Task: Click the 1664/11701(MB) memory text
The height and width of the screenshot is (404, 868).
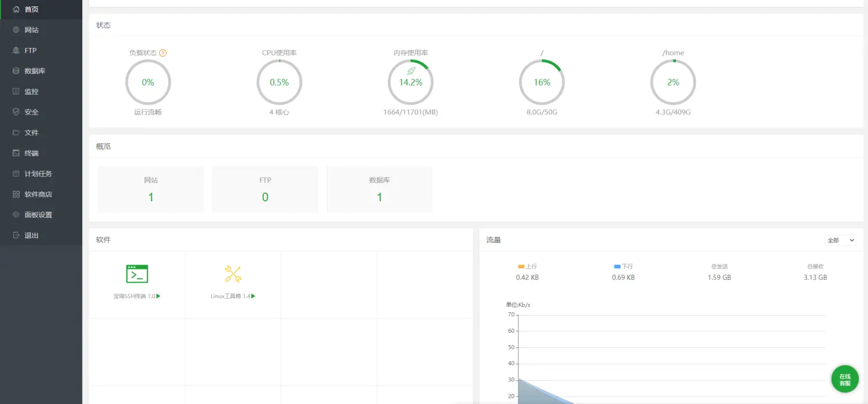Action: point(411,112)
